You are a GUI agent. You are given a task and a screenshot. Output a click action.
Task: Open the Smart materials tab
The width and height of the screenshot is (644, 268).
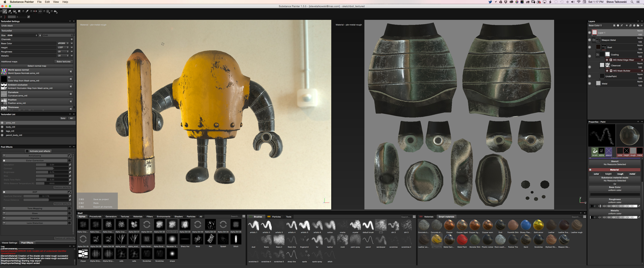pyautogui.click(x=446, y=217)
